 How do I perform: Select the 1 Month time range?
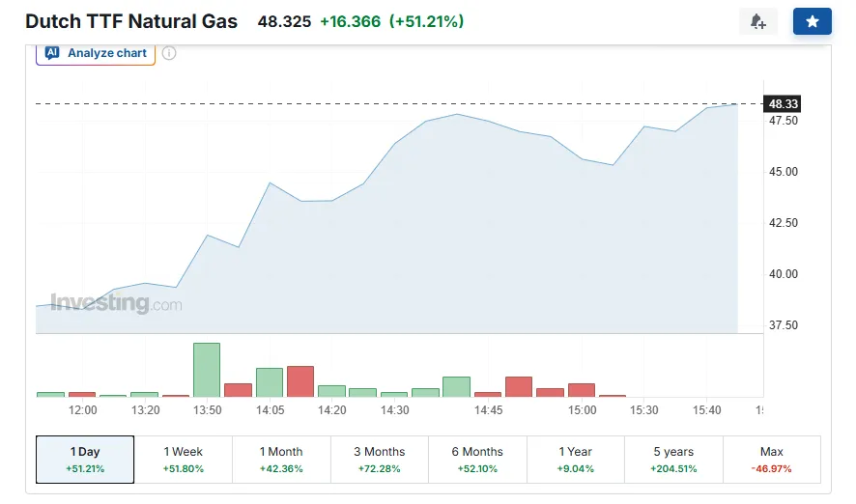[x=281, y=460]
